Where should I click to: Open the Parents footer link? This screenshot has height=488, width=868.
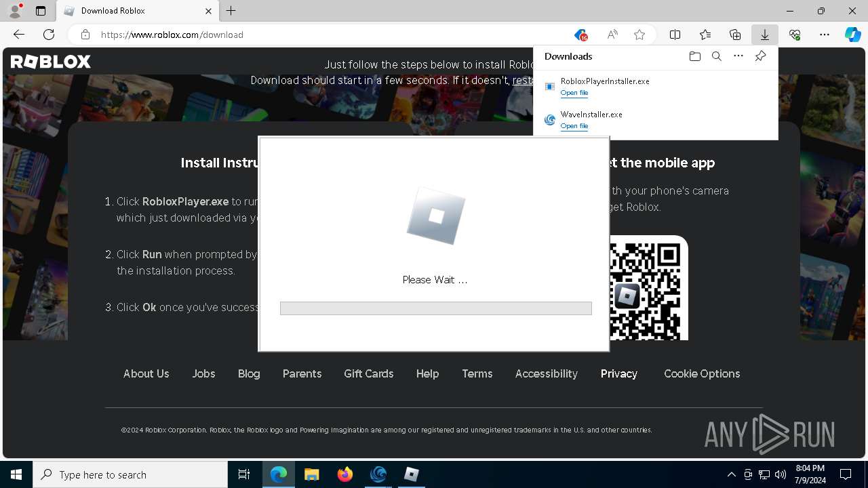point(302,373)
